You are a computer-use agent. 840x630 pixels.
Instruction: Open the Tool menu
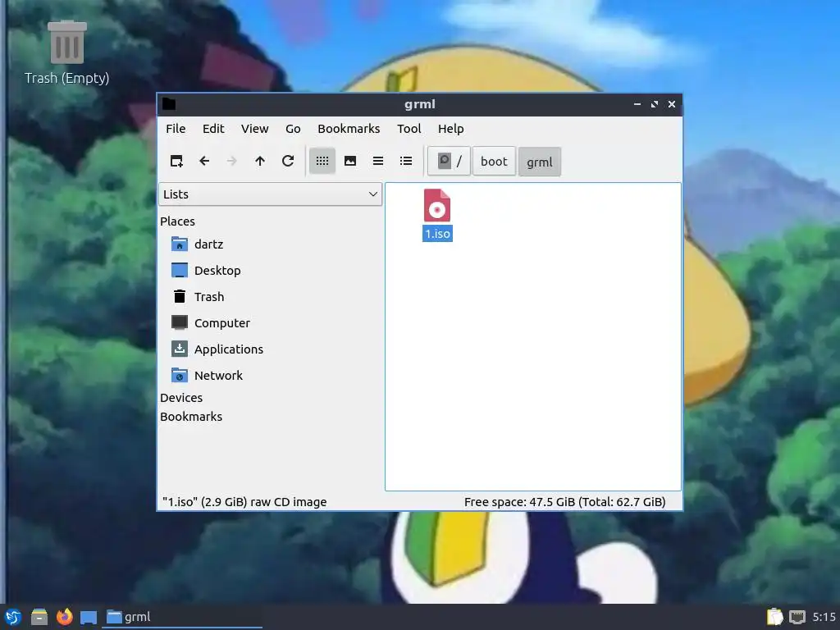(409, 129)
